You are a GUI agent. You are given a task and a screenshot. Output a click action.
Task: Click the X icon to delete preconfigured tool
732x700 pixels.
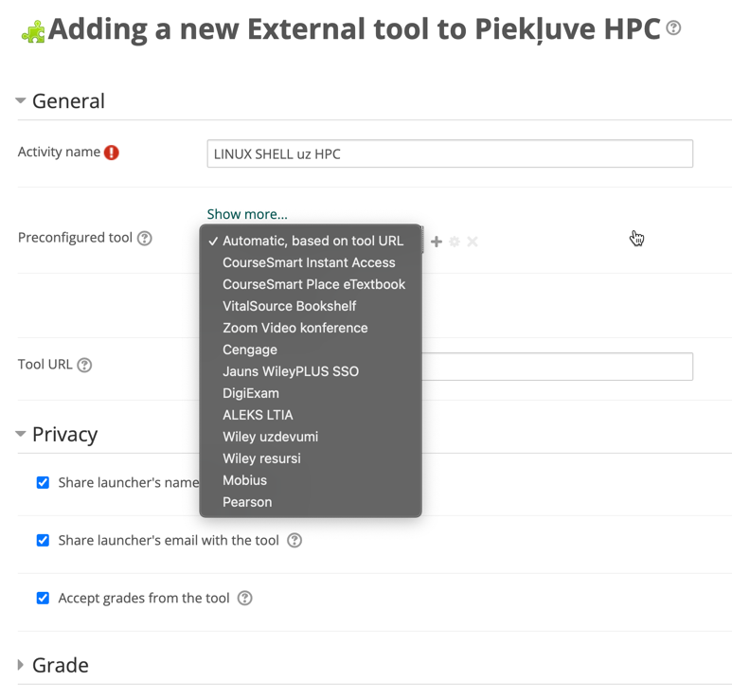pyautogui.click(x=473, y=242)
